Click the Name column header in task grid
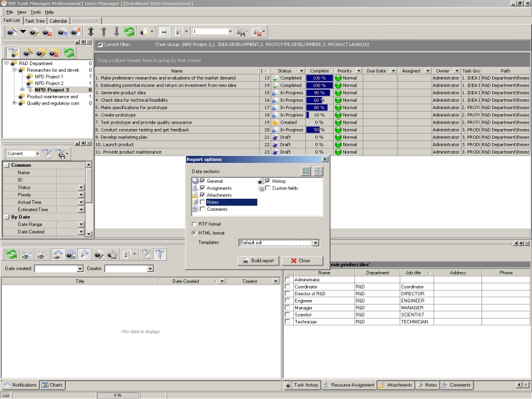 pos(177,71)
